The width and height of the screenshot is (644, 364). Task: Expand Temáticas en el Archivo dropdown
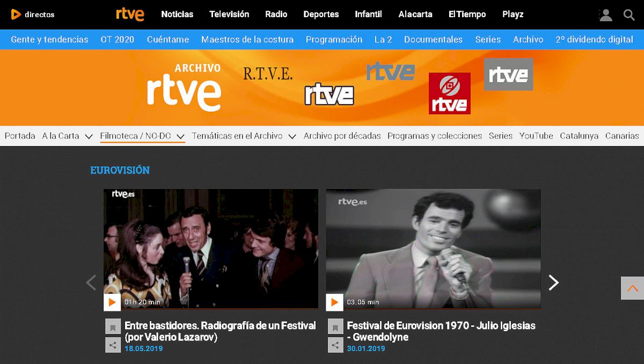(x=292, y=136)
